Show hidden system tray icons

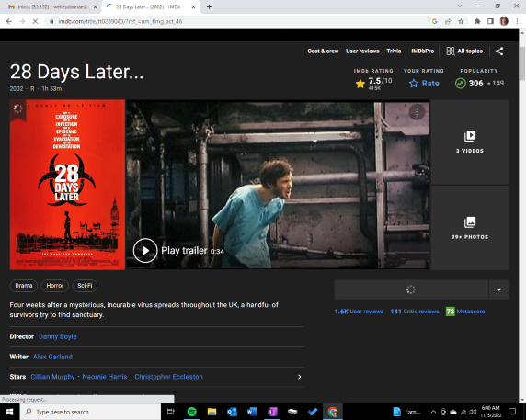pos(433,412)
